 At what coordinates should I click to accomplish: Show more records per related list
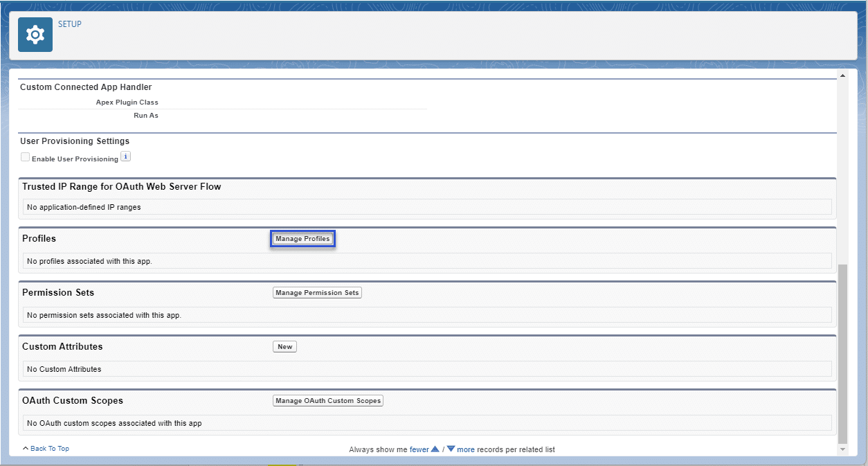(465, 449)
